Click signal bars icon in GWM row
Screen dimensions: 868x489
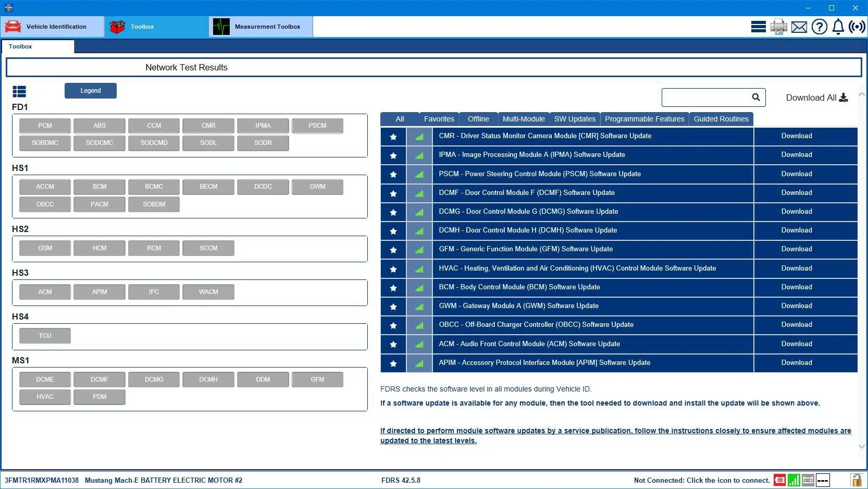coord(419,307)
